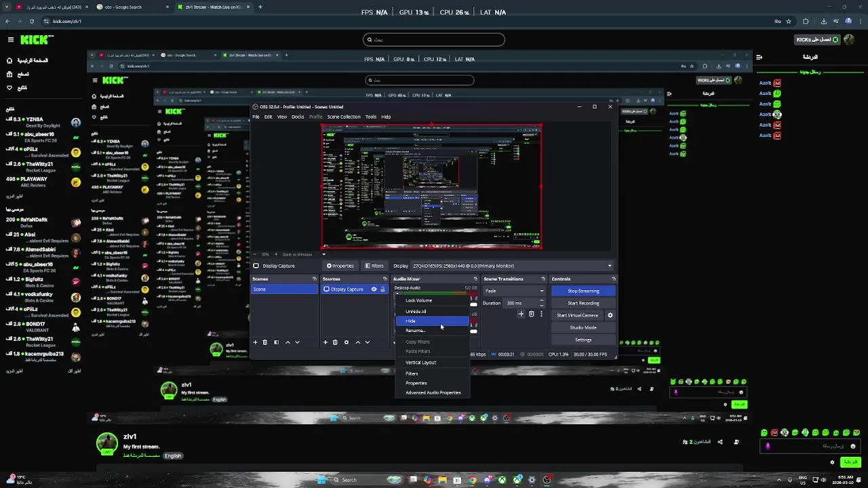This screenshot has height=488, width=868.
Task: Adjust Desktop Audio volume slider handle
Action: click(473, 304)
